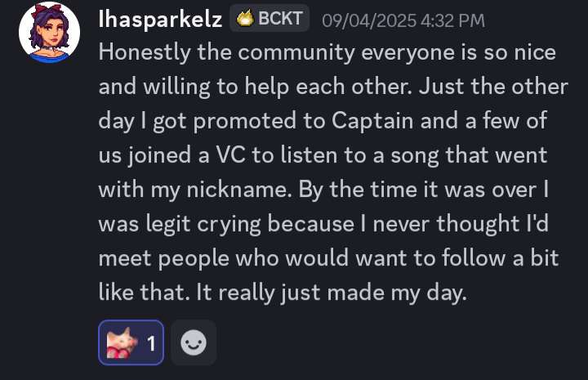Click the reaction count number 1
Screen dimensions: 588x380
(151, 343)
